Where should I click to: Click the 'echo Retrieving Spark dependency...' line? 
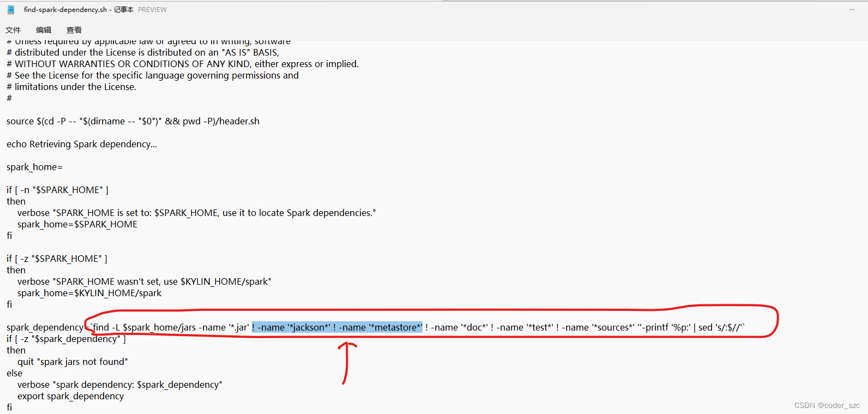[82, 144]
